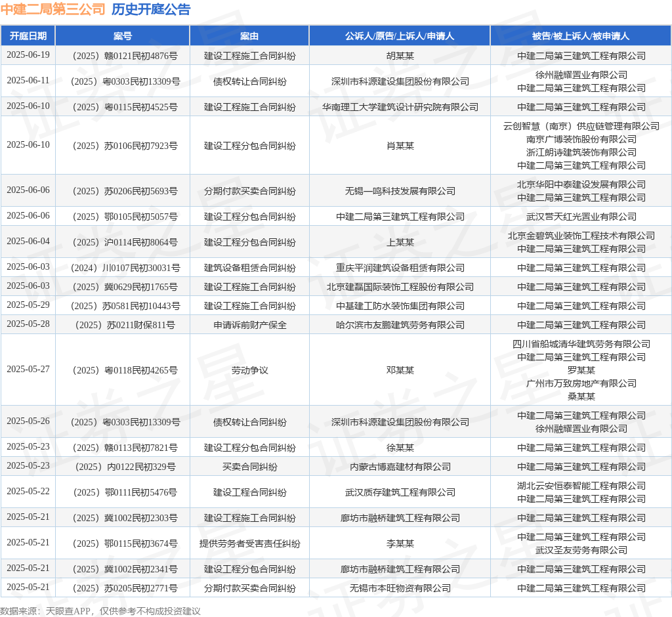Click the heading 历史开庭公告
Screen dimensions: 672x617
(151, 9)
